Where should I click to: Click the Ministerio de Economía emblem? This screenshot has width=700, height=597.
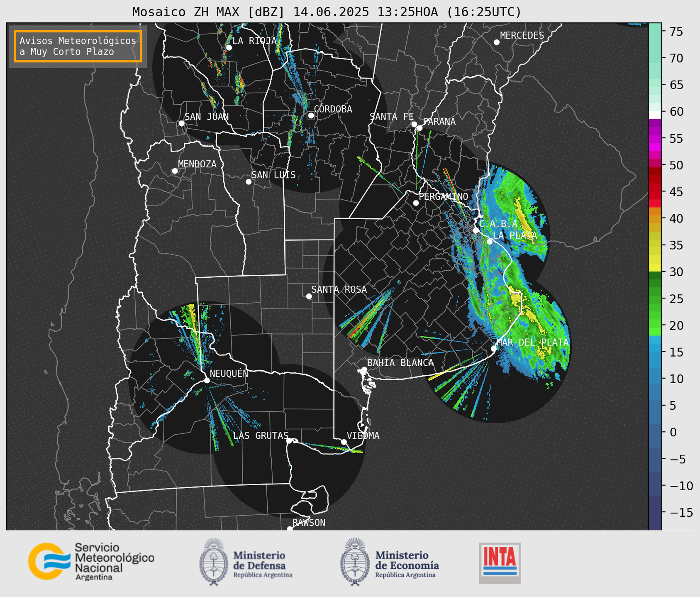click(354, 562)
